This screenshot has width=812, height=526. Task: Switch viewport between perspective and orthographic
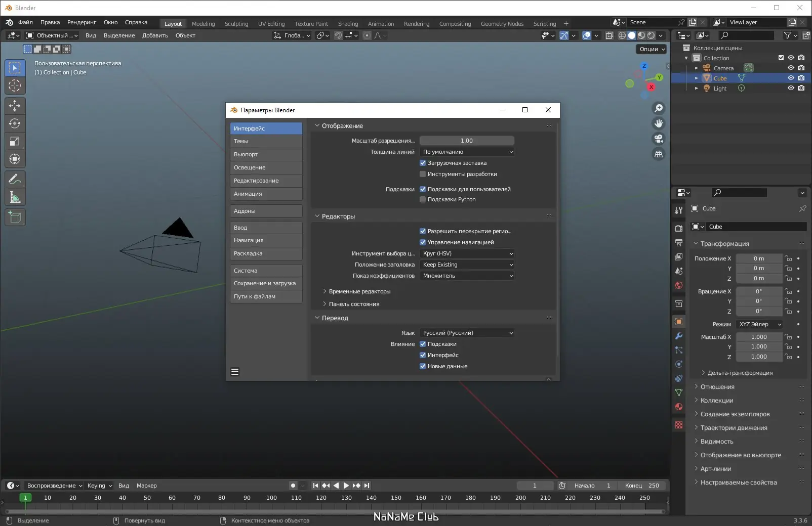pyautogui.click(x=659, y=154)
